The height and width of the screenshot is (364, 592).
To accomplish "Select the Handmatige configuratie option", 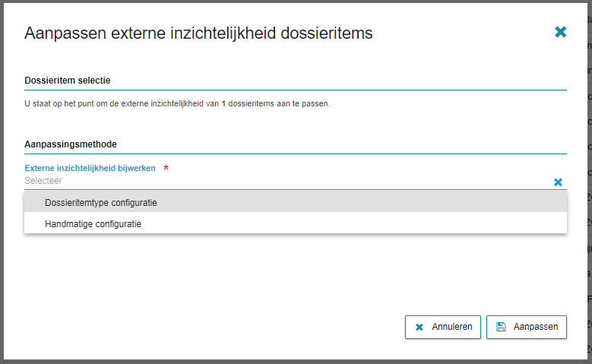I will (93, 224).
